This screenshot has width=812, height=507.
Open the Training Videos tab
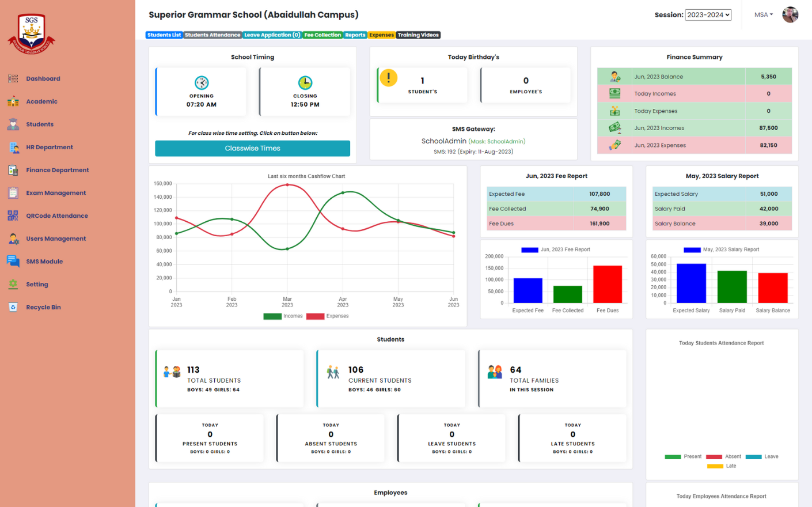[418, 35]
